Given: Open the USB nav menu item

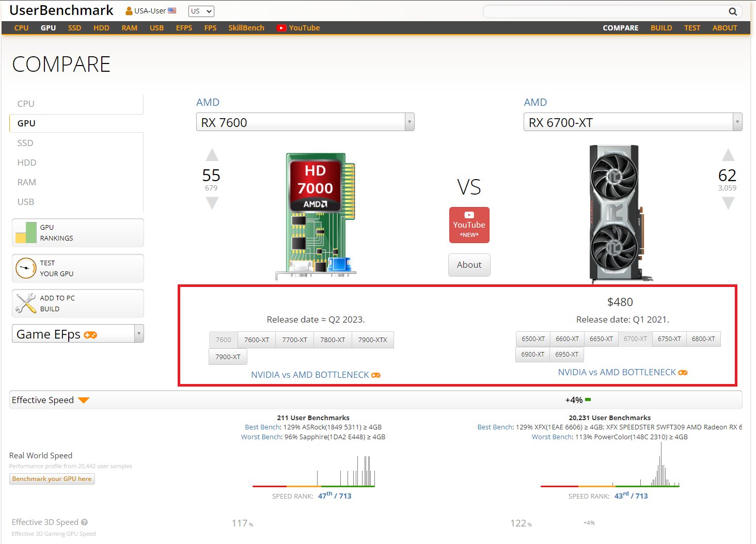Looking at the screenshot, I should pos(156,28).
